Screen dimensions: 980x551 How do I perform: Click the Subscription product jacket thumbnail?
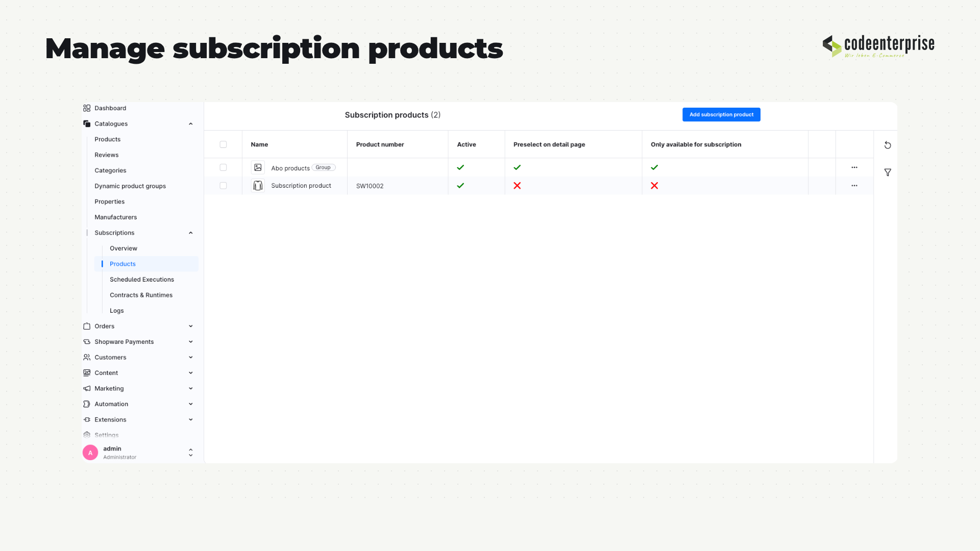[x=258, y=186]
